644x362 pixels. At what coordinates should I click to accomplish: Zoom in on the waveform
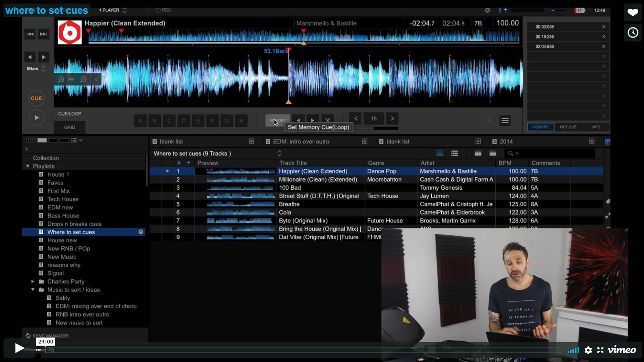[61, 79]
